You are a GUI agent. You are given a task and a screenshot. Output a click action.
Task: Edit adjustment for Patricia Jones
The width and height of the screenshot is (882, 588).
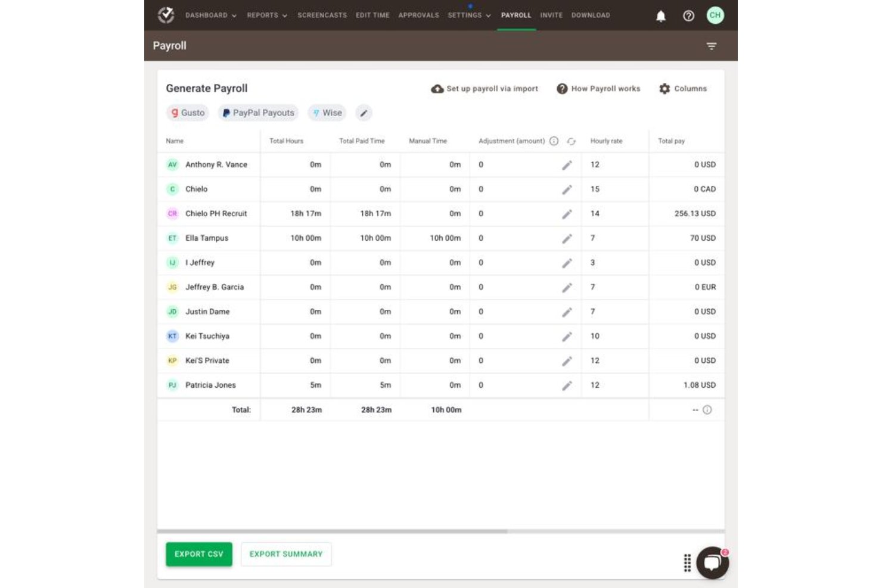(x=567, y=385)
